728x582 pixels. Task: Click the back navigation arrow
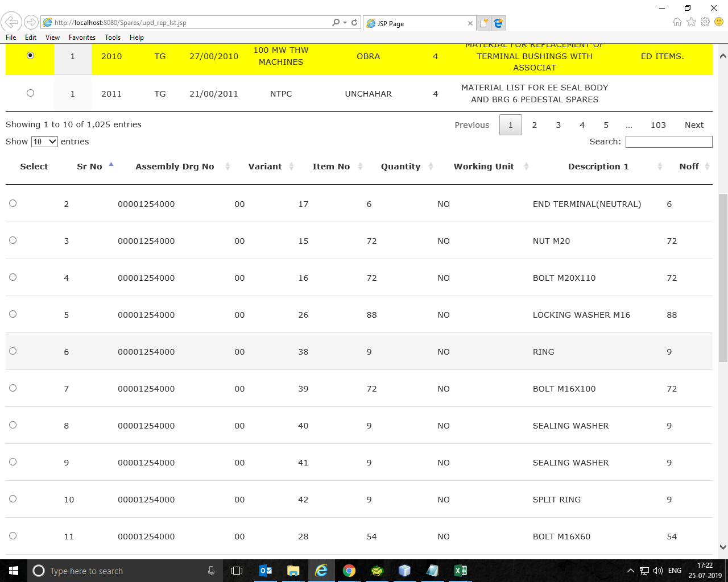coord(11,22)
